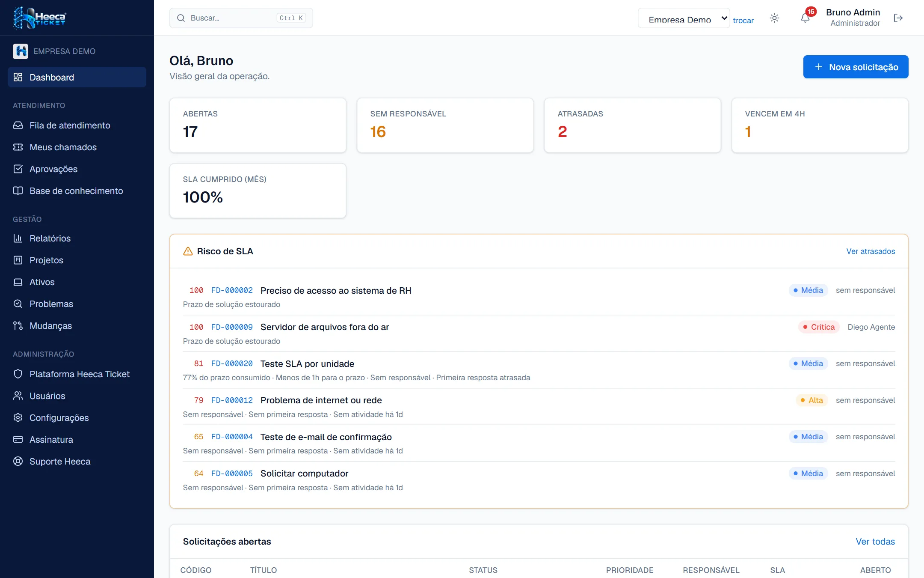This screenshot has width=924, height=578.
Task: Log out using the exit icon
Action: [x=898, y=18]
